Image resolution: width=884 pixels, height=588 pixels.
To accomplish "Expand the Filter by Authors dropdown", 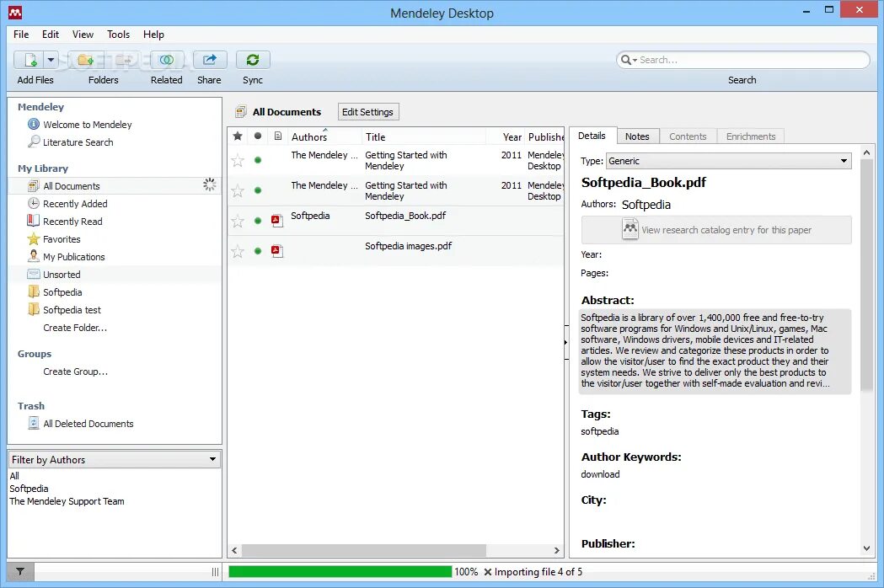I will pyautogui.click(x=114, y=459).
